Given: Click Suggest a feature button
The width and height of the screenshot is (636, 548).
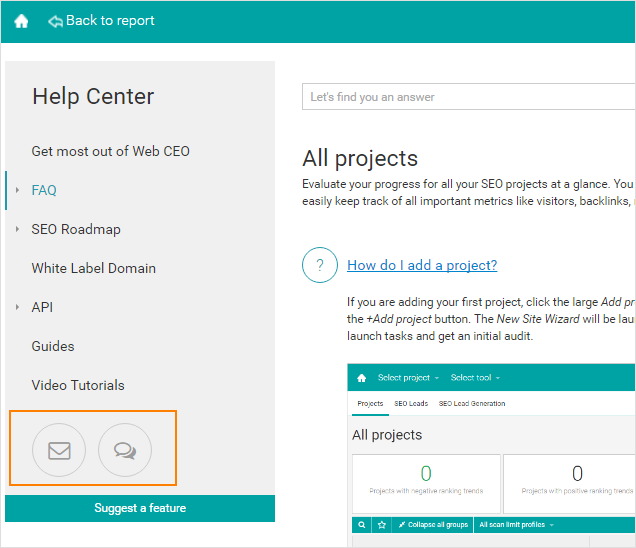Looking at the screenshot, I should click(140, 508).
